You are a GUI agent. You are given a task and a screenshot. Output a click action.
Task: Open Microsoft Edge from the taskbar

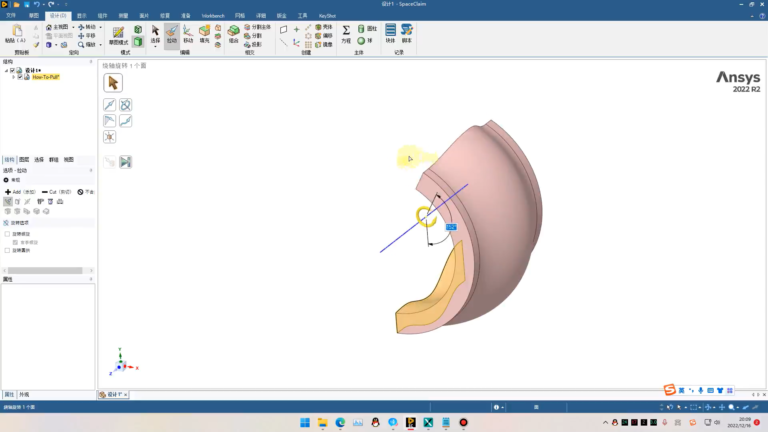point(340,422)
